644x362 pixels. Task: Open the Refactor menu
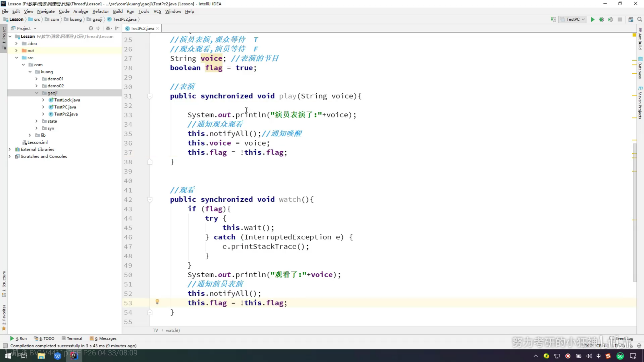[100, 11]
